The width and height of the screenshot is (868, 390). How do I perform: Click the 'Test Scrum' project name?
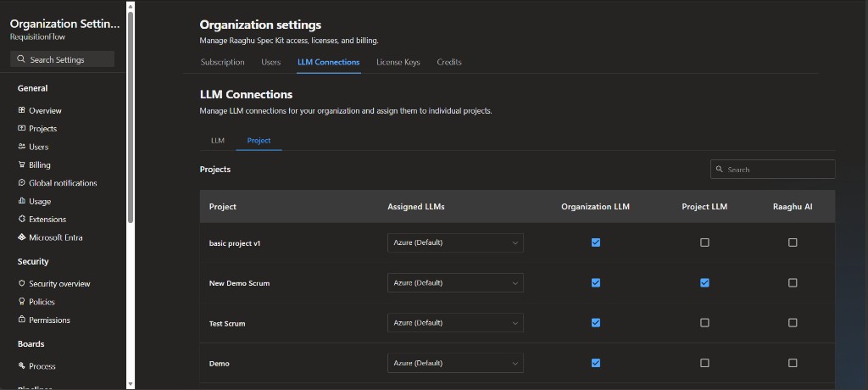pos(227,323)
